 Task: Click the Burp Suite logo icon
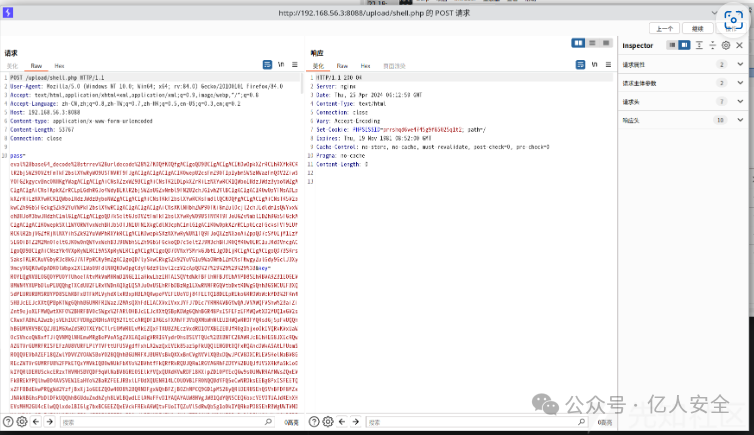[8, 12]
